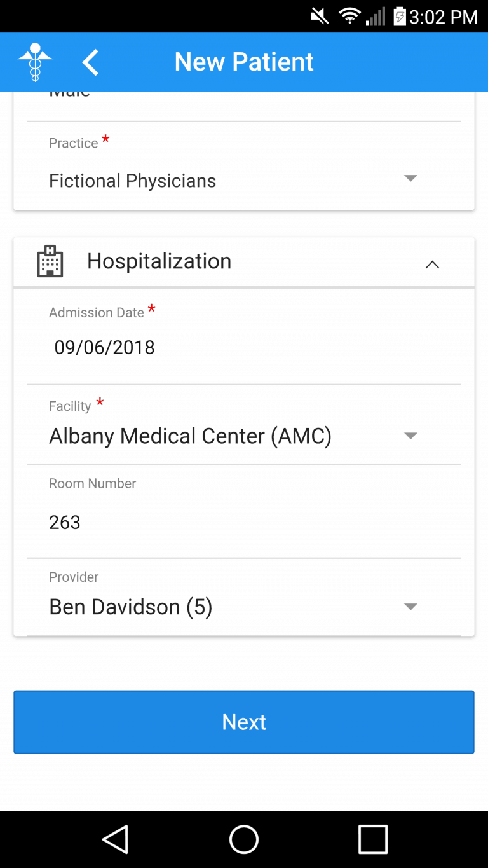Tap the Android back navigation button
The image size is (488, 868).
pyautogui.click(x=116, y=839)
